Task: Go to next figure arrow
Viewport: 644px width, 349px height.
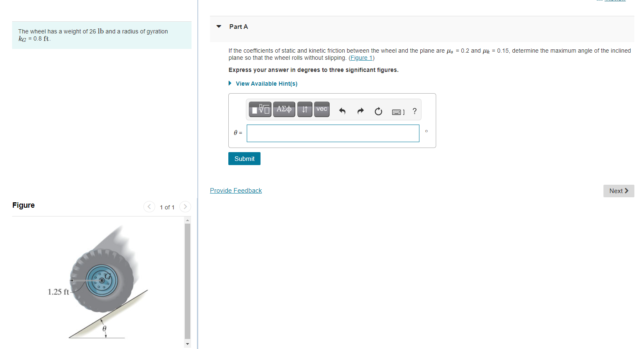Action: pos(185,206)
